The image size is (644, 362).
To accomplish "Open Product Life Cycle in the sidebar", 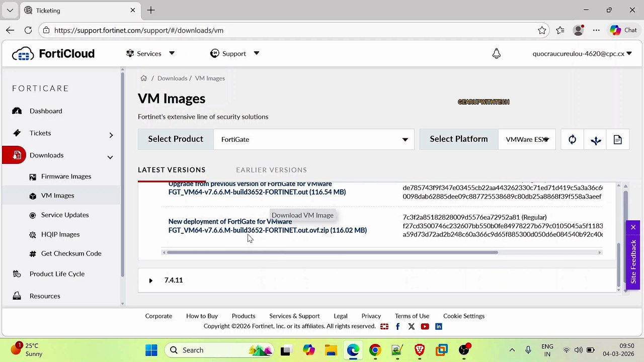I will 57,274.
